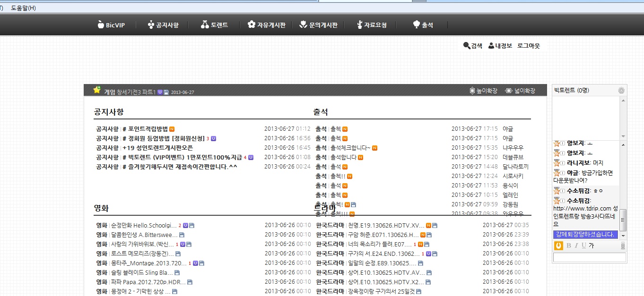Click the orange chat emoticon button
The width and height of the screenshot is (644, 296).
(x=558, y=245)
